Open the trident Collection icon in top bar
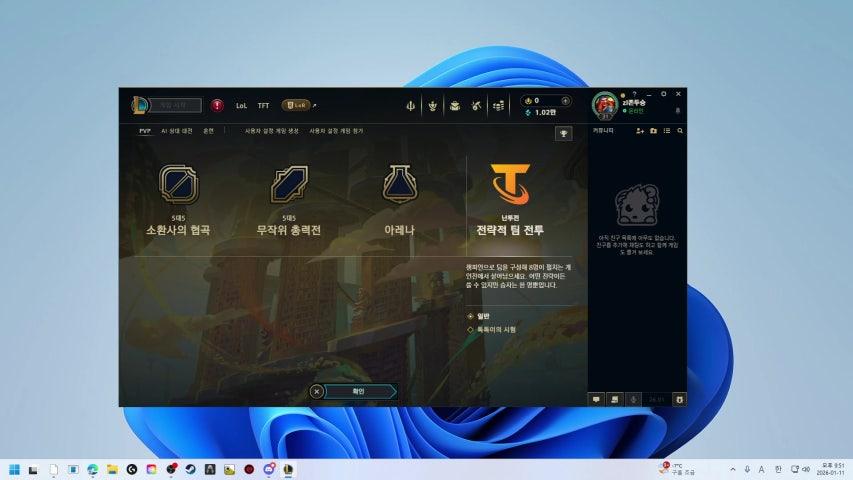The image size is (853, 480). (411, 106)
